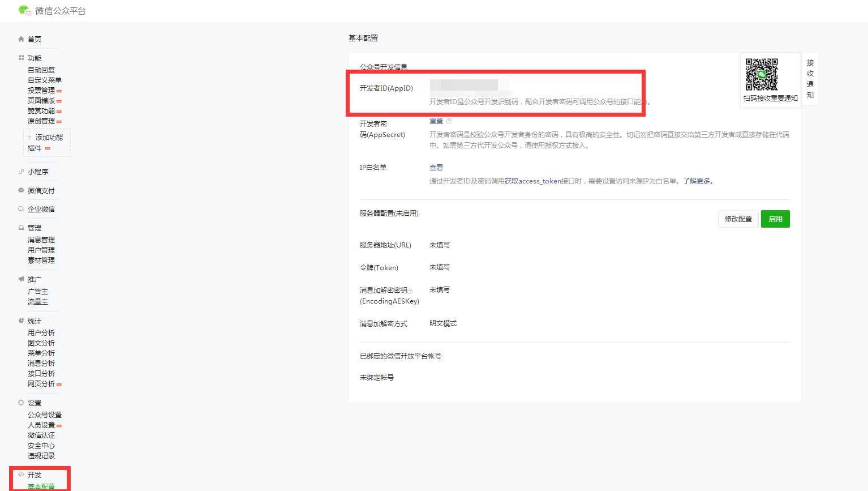Click the help icon next to 重置
The image size is (868, 491).
pos(449,121)
